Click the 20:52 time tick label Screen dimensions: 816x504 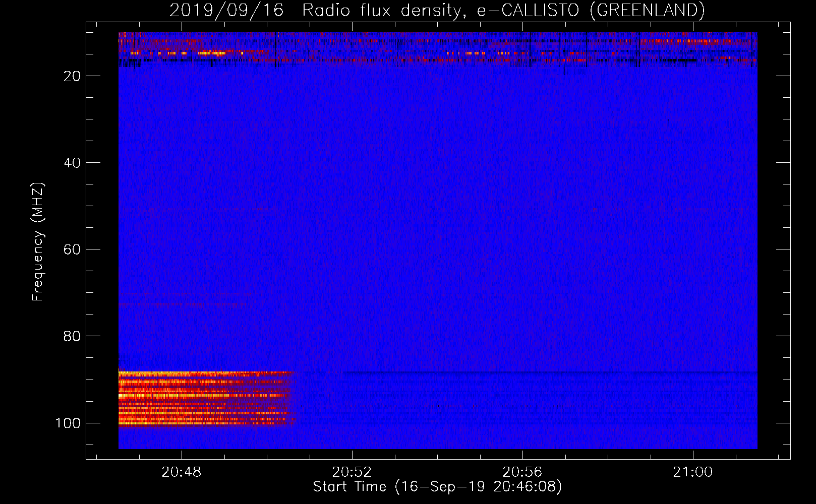[x=352, y=472]
